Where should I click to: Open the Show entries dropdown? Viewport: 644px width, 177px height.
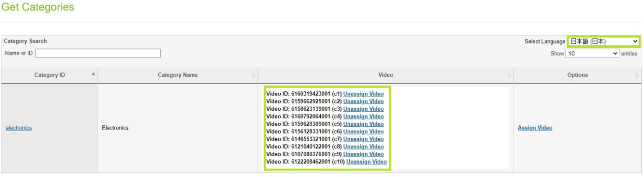coord(592,54)
